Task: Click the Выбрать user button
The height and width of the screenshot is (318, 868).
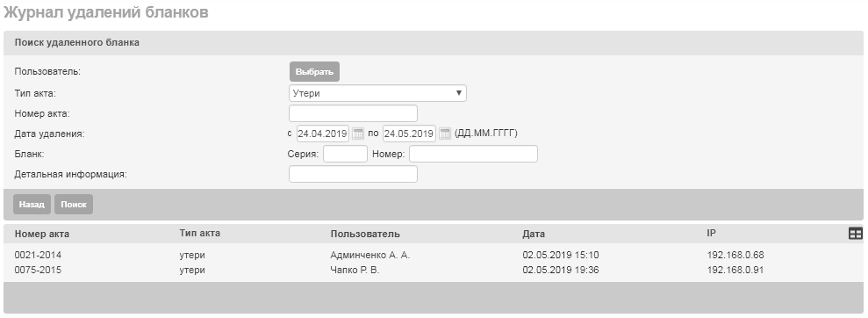Action: pos(314,72)
